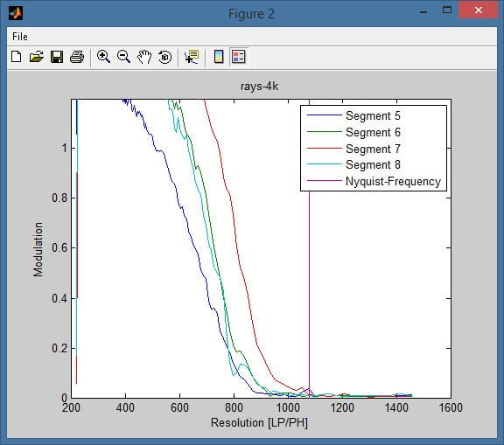
Task: Click the rays-4k plot title
Action: tap(259, 87)
